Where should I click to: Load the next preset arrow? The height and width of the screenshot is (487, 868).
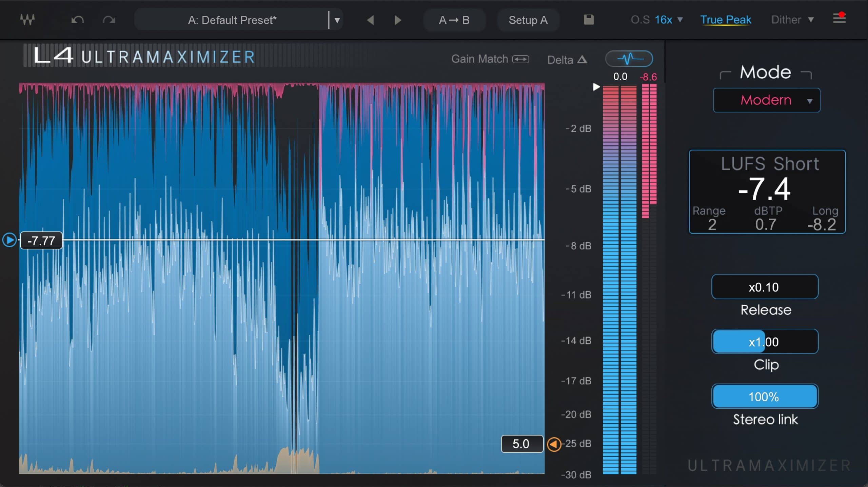click(398, 20)
